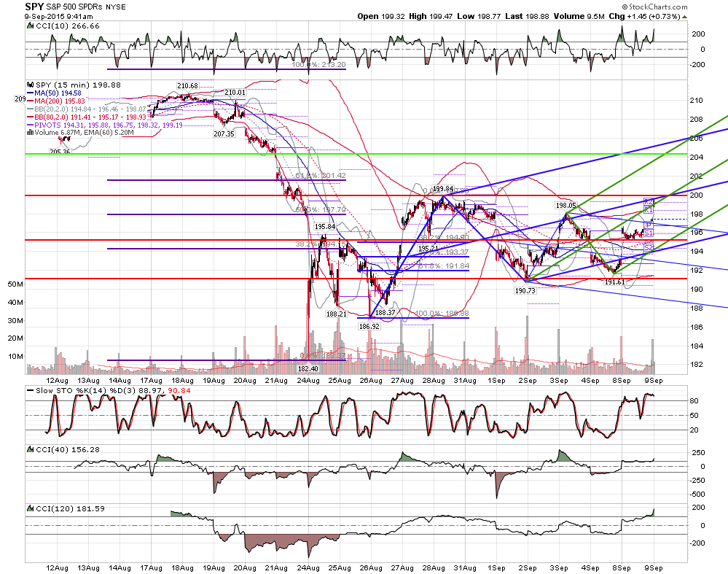Click the "9-Sep-2015 9:41am" timestamp
The height and width of the screenshot is (574, 728).
[58, 16]
